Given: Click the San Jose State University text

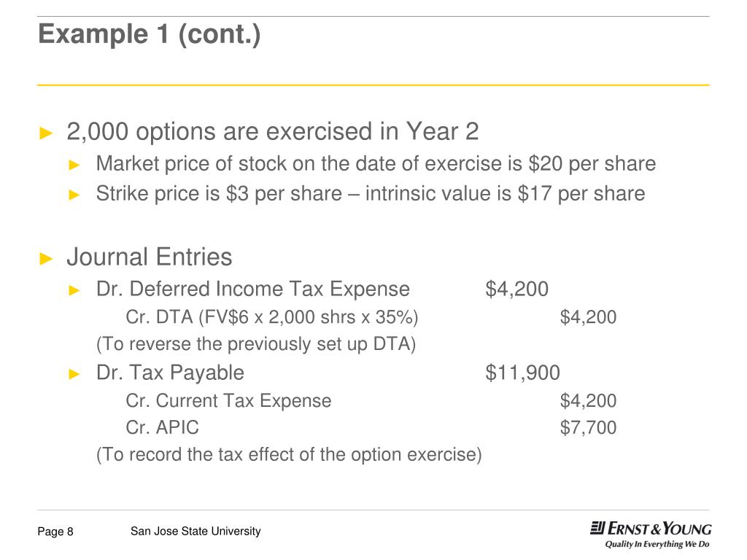Looking at the screenshot, I should click(196, 531).
